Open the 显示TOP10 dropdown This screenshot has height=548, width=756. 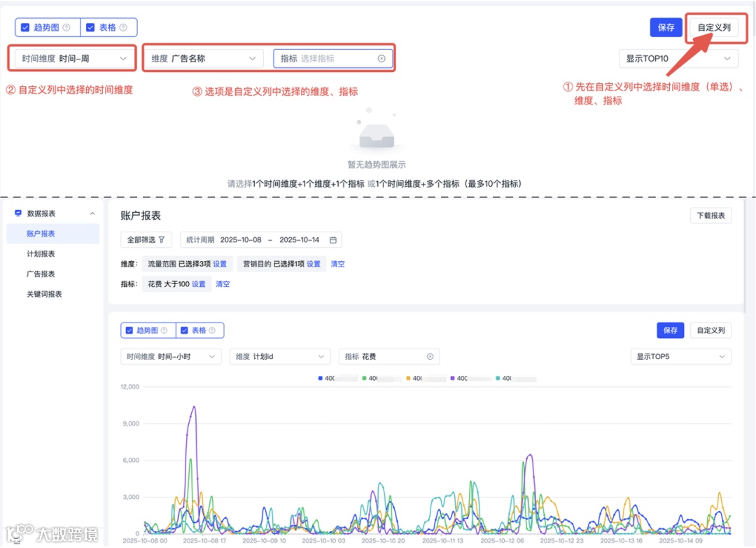pyautogui.click(x=678, y=58)
